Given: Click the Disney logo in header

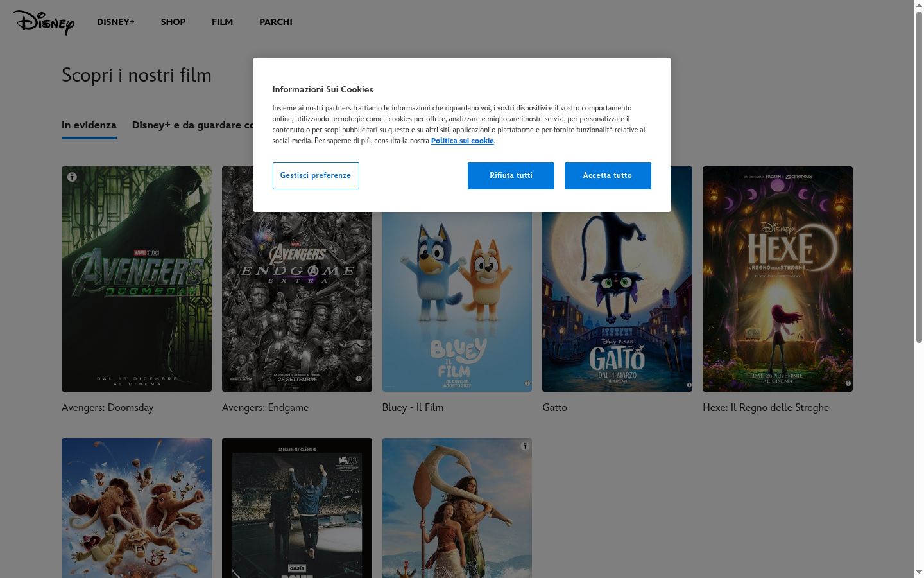Looking at the screenshot, I should click(x=44, y=22).
